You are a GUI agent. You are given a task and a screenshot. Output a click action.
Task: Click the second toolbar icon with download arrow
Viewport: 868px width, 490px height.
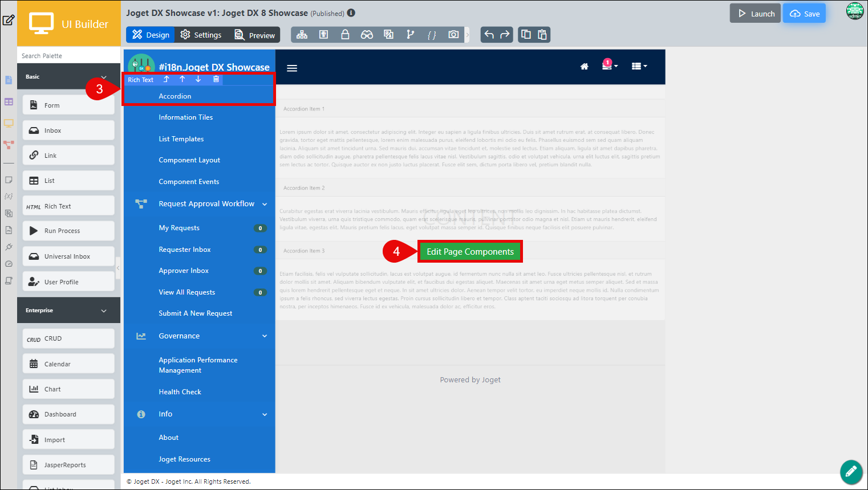tap(323, 35)
